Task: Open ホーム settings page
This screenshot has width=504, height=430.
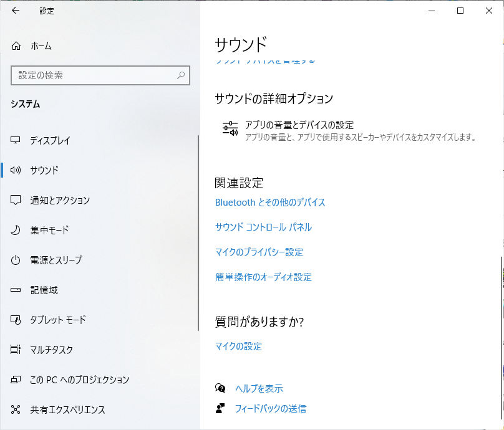Action: [41, 46]
